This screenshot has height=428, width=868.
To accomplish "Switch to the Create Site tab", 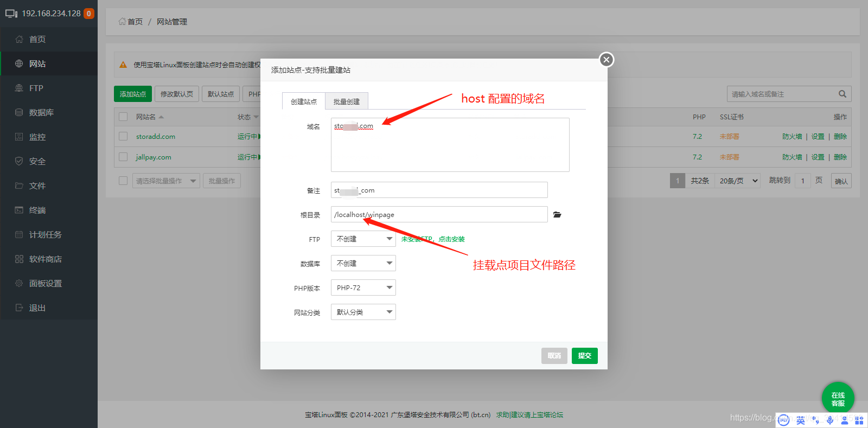I will tap(304, 101).
